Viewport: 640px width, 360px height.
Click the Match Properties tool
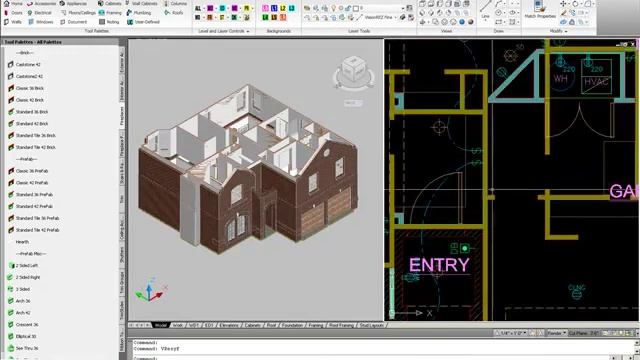coord(540,10)
